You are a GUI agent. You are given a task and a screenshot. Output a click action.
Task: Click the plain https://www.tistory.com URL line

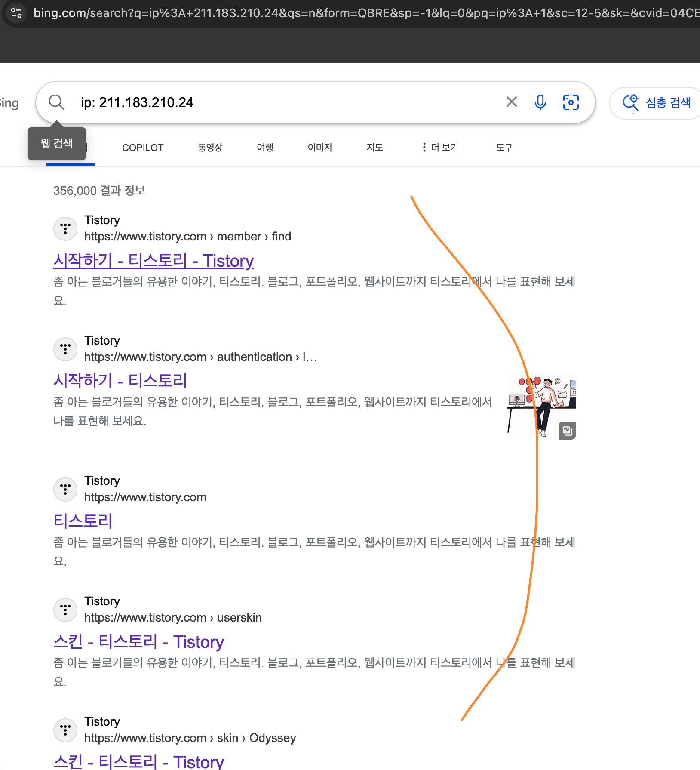click(145, 497)
